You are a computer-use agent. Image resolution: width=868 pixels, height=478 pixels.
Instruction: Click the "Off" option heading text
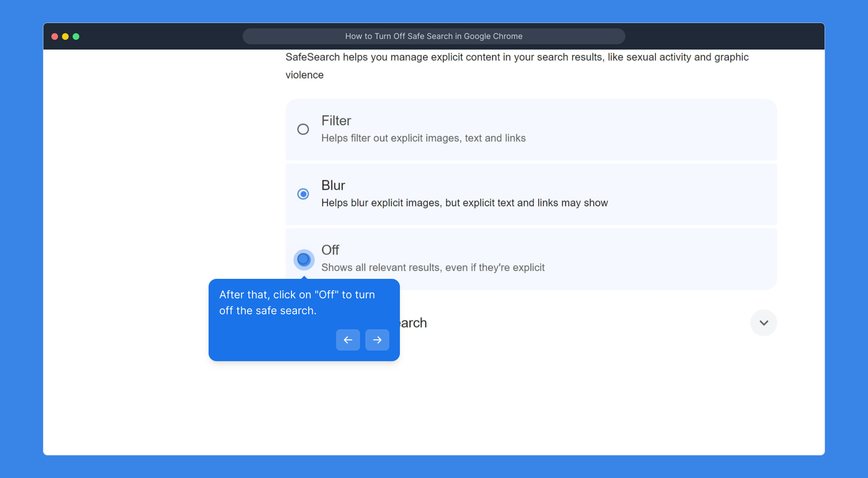coord(330,250)
